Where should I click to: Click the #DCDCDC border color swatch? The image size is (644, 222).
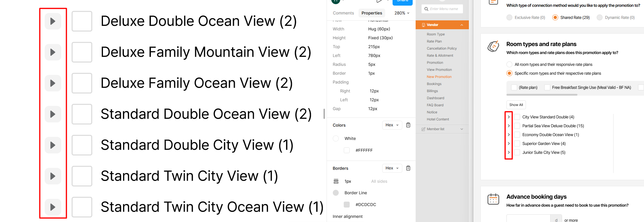347,205
